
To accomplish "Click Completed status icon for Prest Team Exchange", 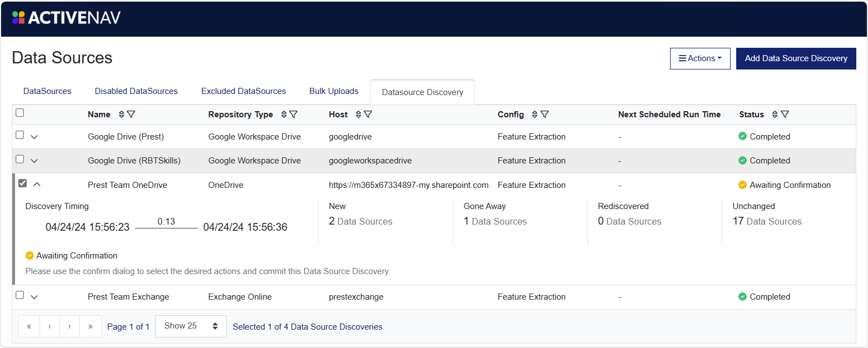I will pos(742,297).
